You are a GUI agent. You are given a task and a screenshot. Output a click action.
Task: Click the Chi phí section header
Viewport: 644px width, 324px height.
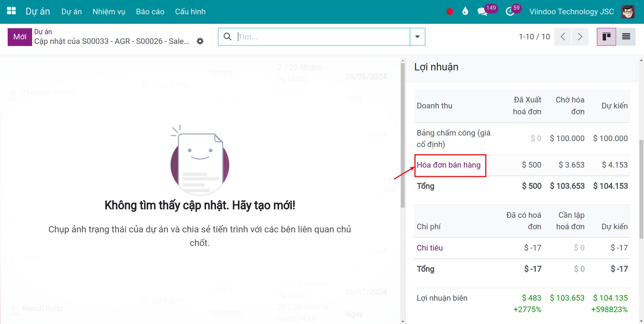tap(429, 226)
